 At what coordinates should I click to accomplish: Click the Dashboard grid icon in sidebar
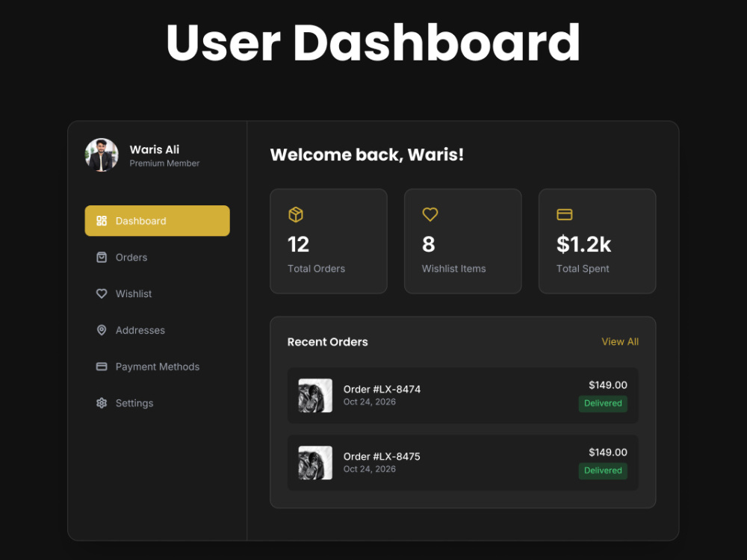click(x=102, y=221)
